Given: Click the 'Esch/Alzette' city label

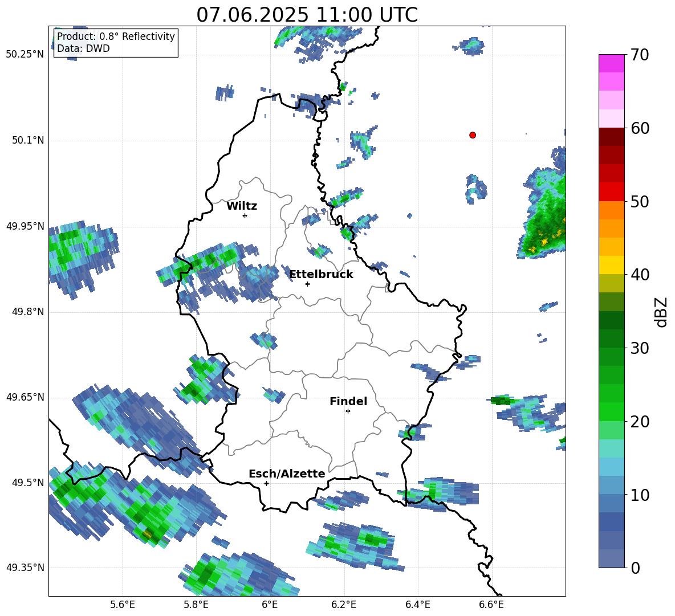Looking at the screenshot, I should (287, 474).
